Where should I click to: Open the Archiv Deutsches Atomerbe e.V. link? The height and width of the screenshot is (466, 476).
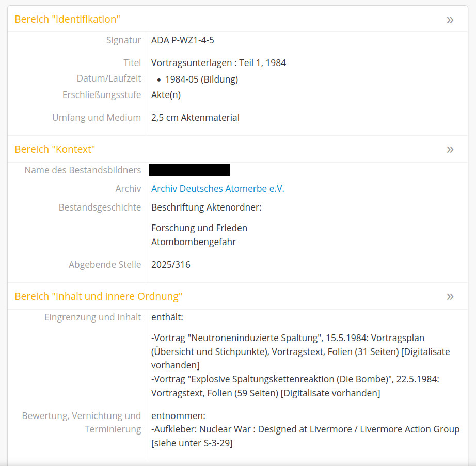(217, 189)
